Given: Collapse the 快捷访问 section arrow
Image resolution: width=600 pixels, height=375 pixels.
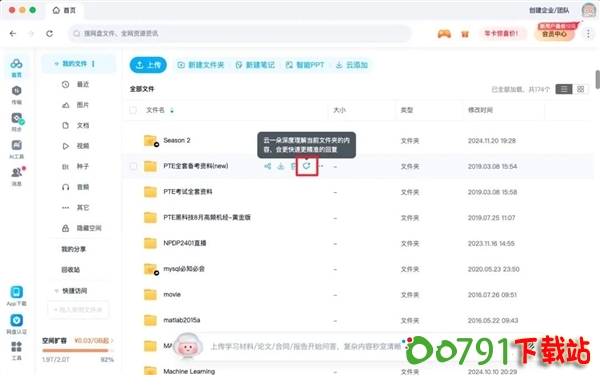Looking at the screenshot, I should coord(57,291).
